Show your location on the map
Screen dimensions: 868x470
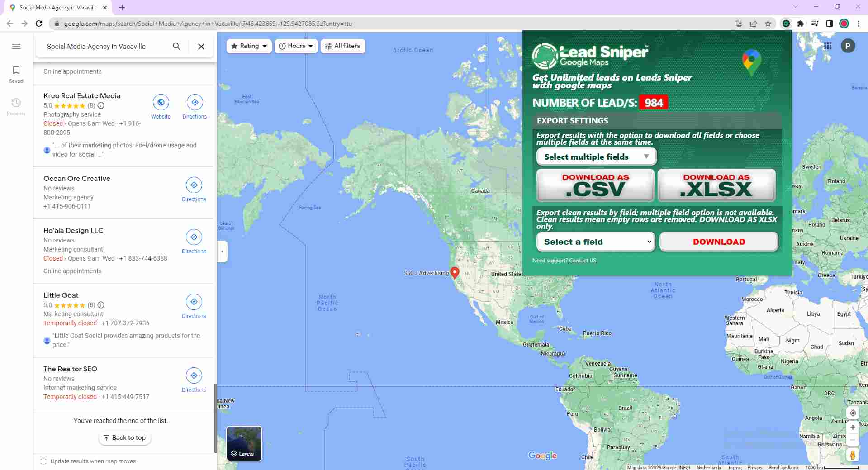[853, 413]
